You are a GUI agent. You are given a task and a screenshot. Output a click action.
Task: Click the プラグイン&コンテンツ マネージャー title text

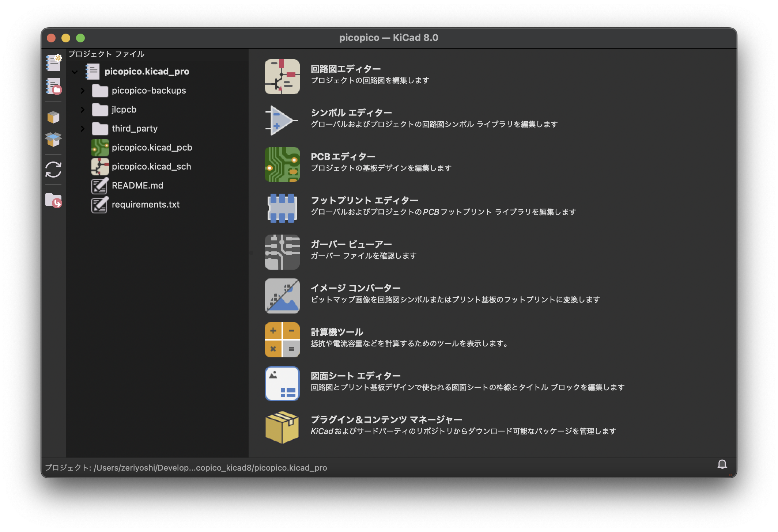386,420
